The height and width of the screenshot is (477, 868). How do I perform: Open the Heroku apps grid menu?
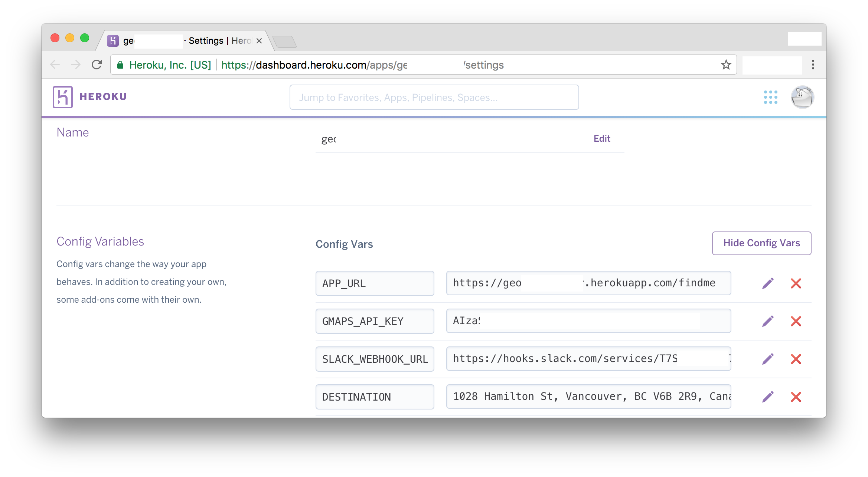770,97
